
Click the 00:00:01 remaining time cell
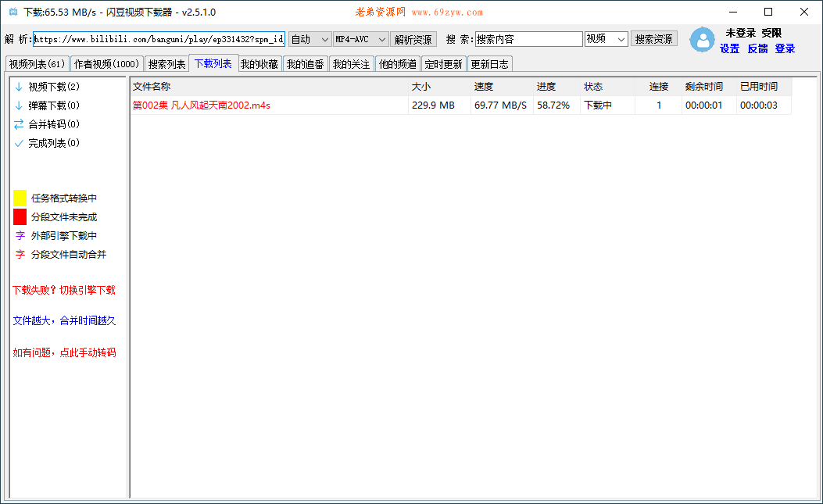[709, 105]
